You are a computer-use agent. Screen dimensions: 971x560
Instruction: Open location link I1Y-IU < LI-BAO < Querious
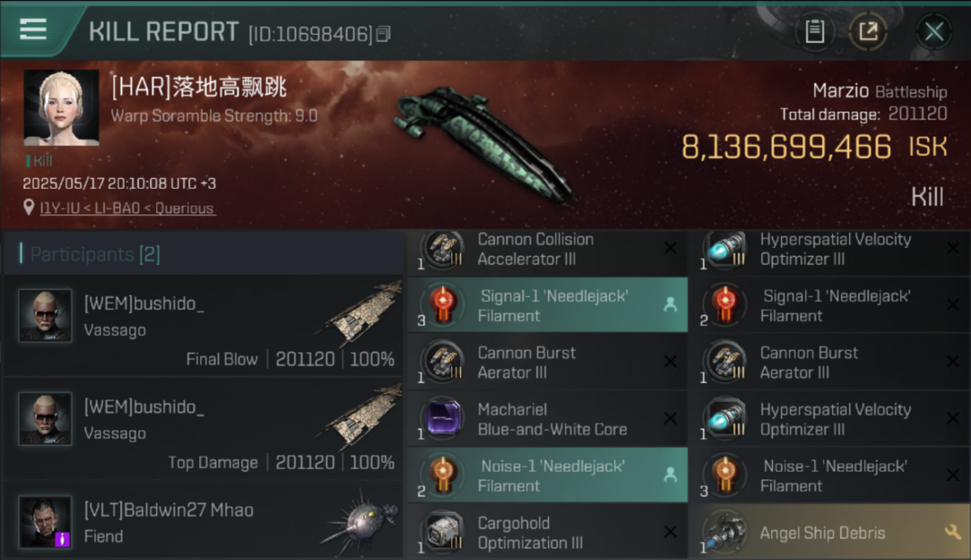(x=128, y=208)
